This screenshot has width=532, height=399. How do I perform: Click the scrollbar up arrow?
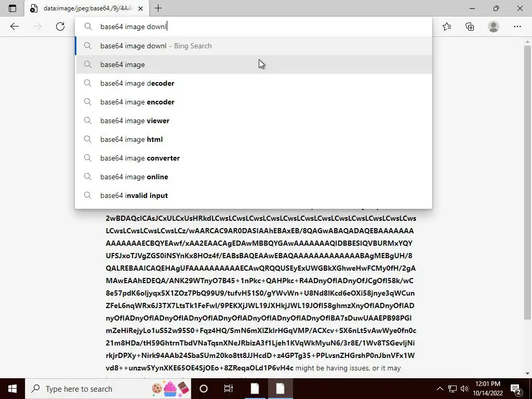(527, 42)
